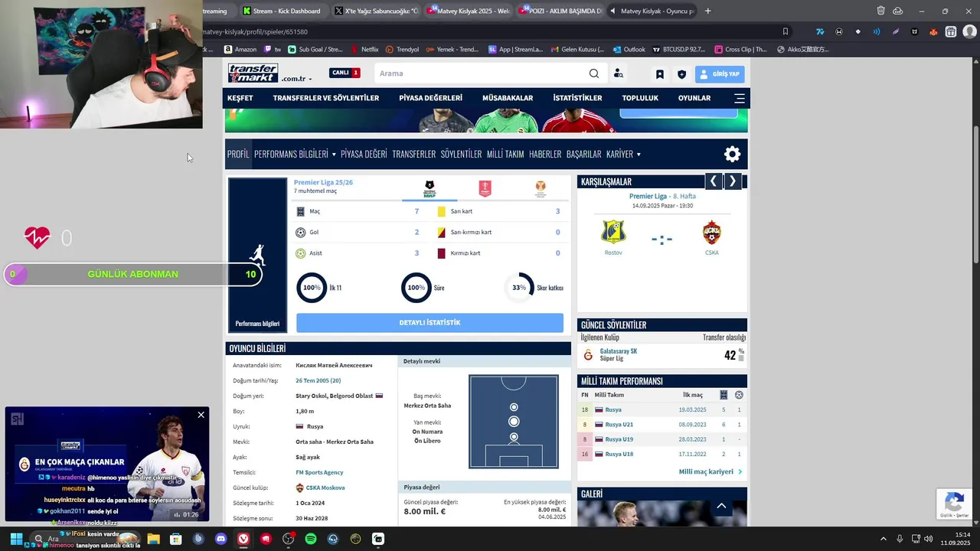Click the Premier Liga 25/26 link
Screen dimensions: 980x551
[x=323, y=182]
